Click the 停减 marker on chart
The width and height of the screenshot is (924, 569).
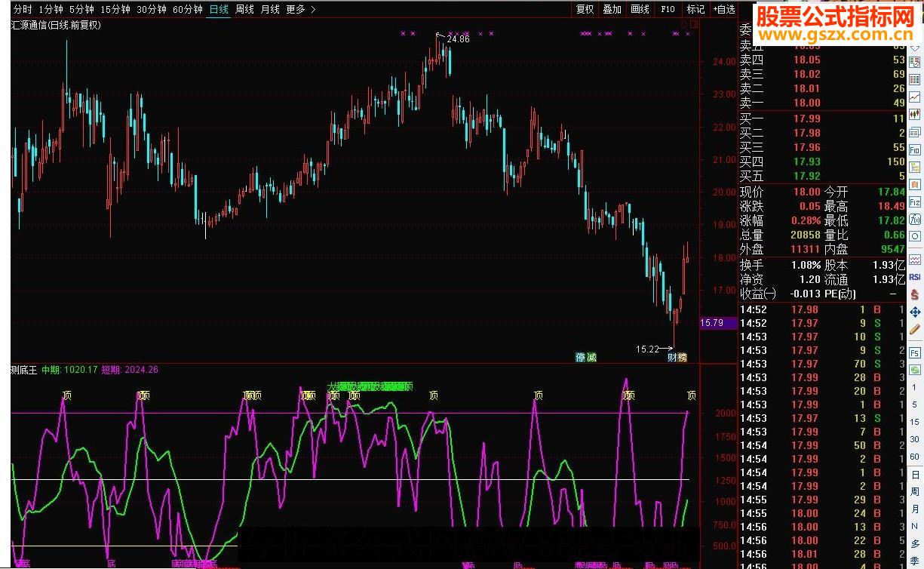pyautogui.click(x=586, y=357)
